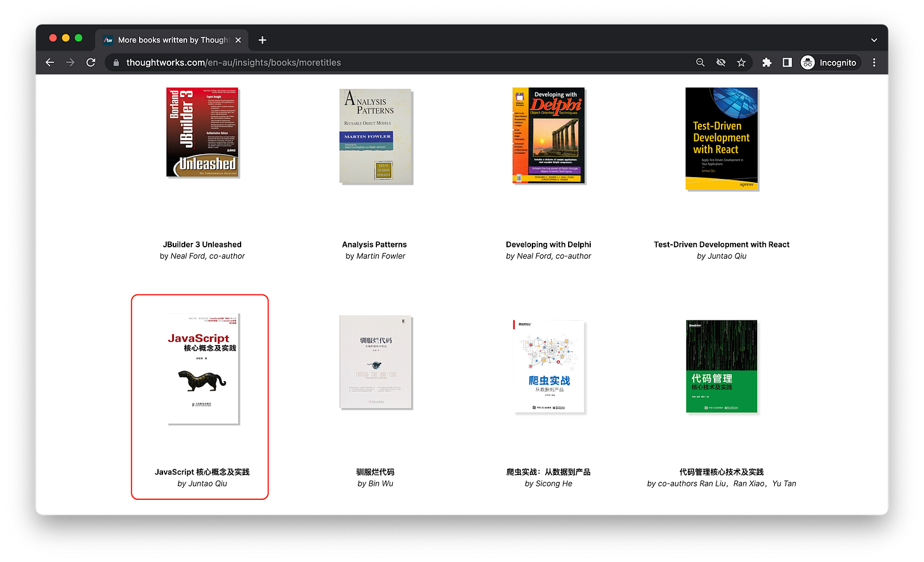Go forward to the next page

click(x=70, y=62)
